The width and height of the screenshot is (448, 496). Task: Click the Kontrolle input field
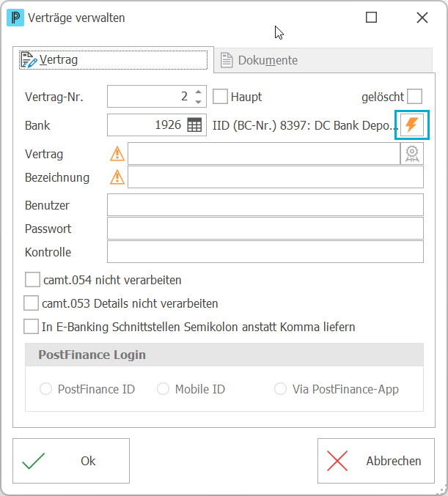tap(265, 252)
